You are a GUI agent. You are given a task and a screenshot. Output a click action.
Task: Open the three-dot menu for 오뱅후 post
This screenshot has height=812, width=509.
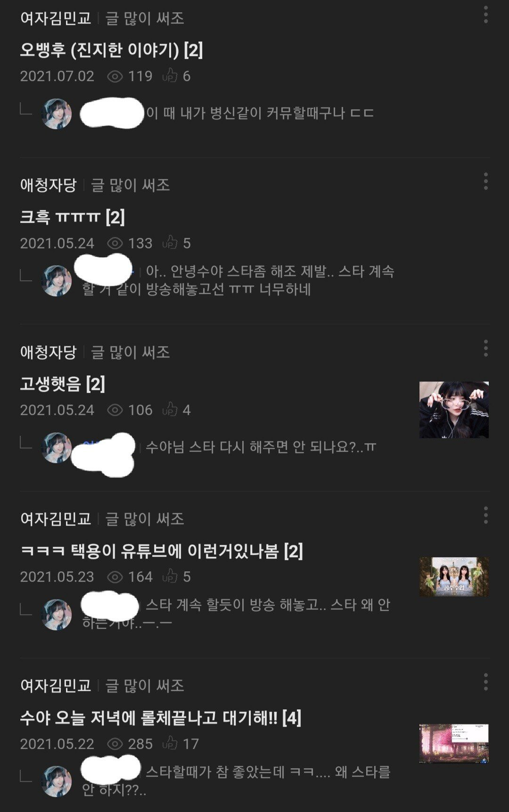click(x=485, y=15)
